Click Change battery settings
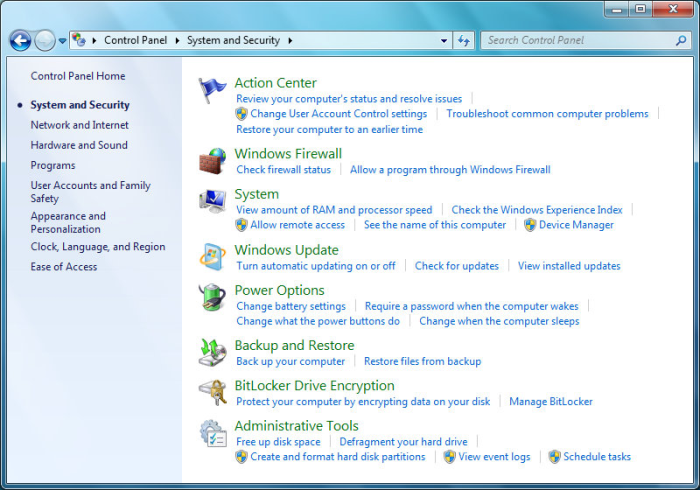 291,306
